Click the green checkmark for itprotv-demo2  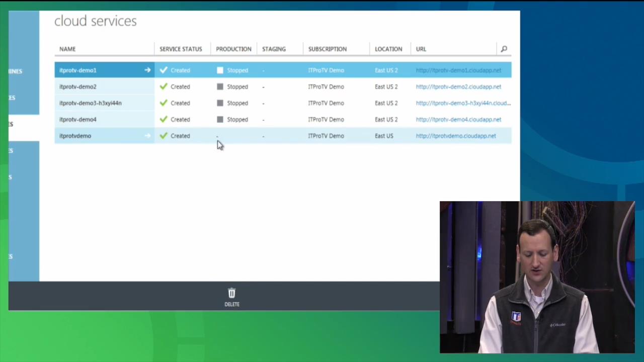(x=164, y=86)
